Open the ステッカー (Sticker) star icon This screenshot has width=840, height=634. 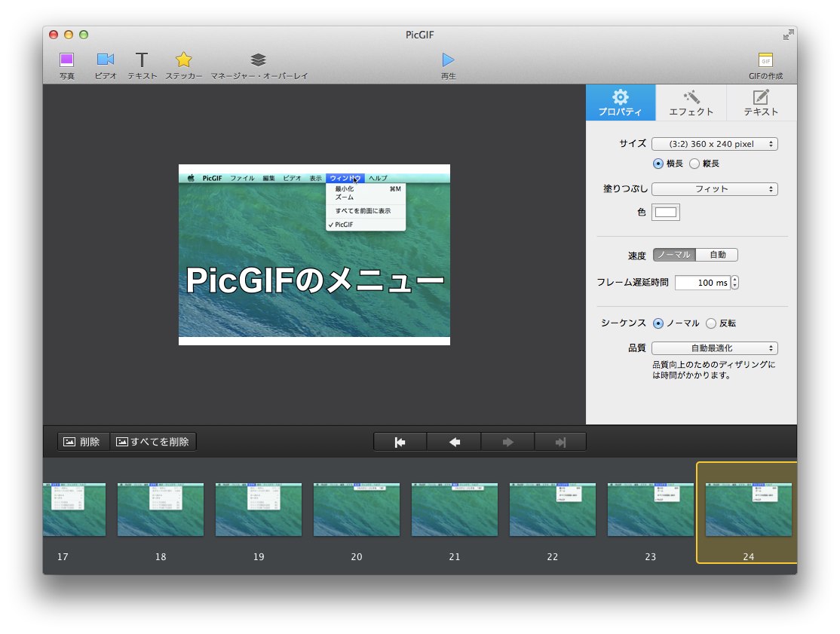click(x=184, y=60)
